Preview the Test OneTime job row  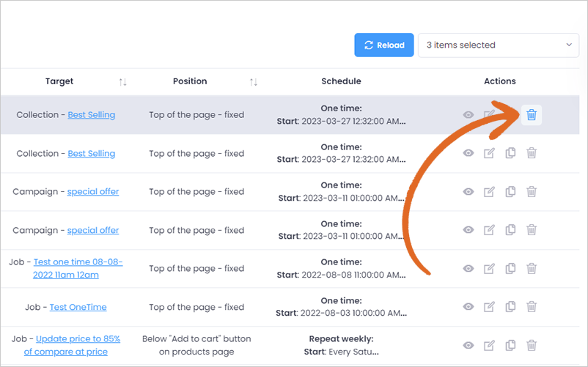(468, 306)
